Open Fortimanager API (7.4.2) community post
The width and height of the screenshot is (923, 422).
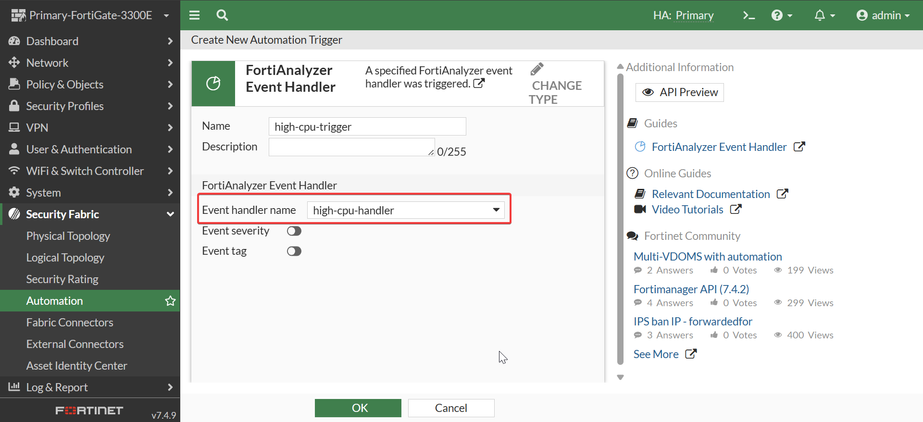691,289
